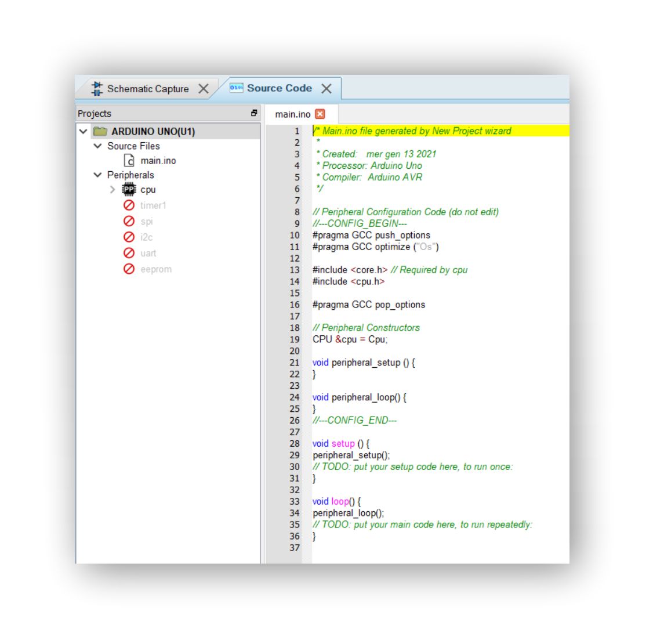Click the disabled icon beside uart
The image size is (653, 644).
point(129,253)
